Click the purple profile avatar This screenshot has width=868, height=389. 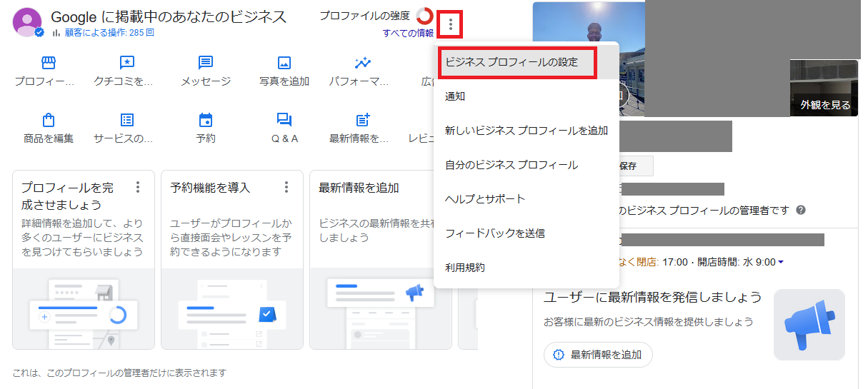[27, 22]
